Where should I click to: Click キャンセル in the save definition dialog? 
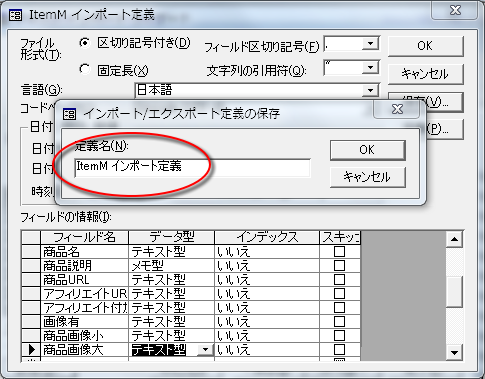click(367, 177)
